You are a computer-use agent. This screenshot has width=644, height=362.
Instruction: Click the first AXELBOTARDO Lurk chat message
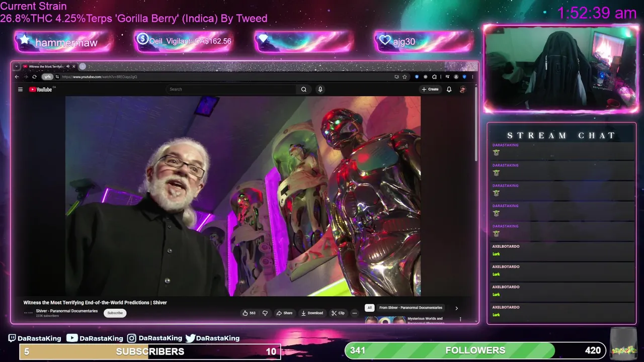(561, 250)
